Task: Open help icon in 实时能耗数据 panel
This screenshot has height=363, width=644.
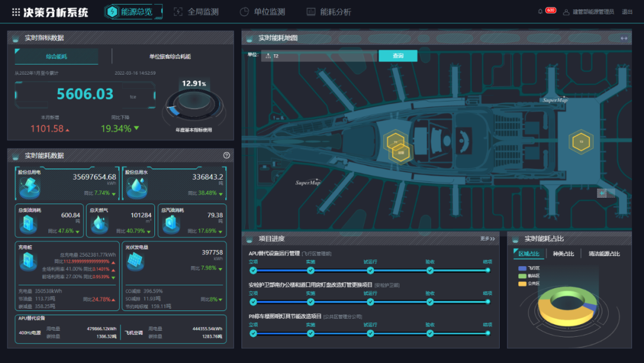Action: [227, 155]
